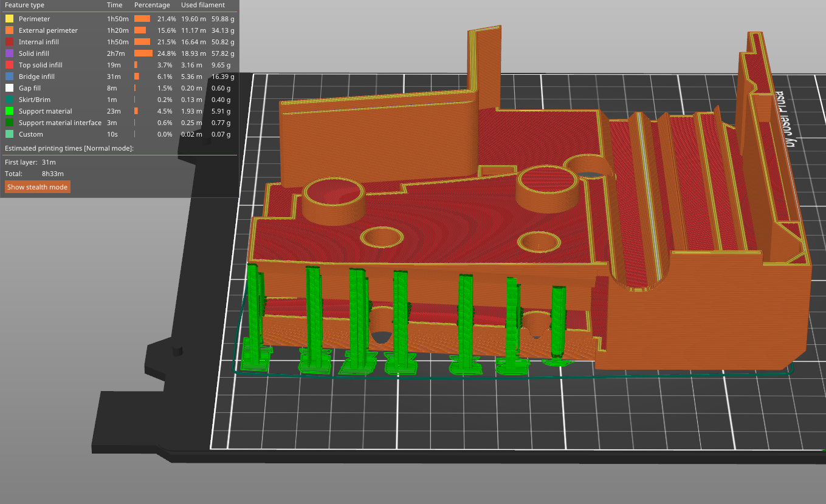Click the Solid infill percentage bar
Screen dimensions: 826x504
(x=143, y=53)
